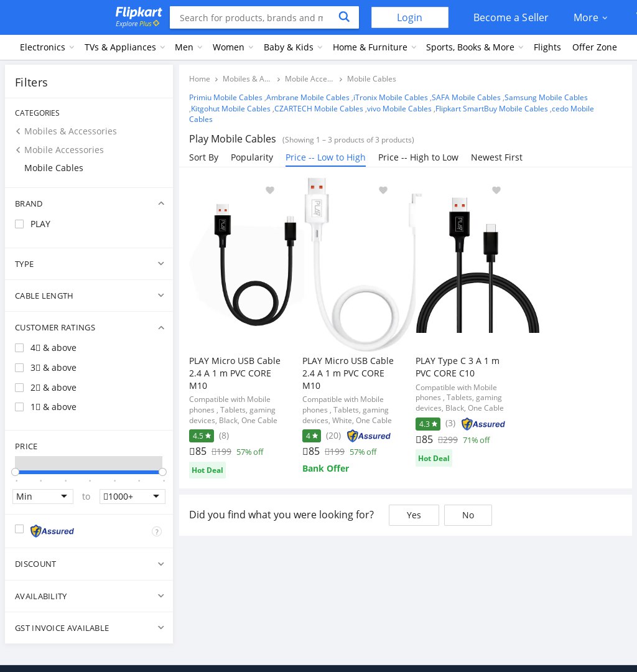Open the Women menu
The width and height of the screenshot is (637, 672).
pos(233,47)
